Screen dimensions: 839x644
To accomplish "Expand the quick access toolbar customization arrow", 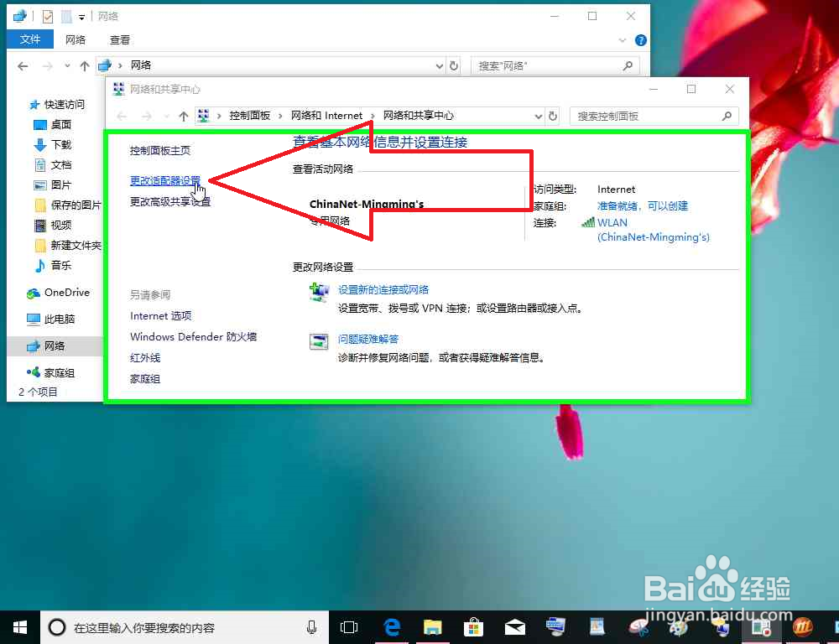I will pyautogui.click(x=80, y=15).
